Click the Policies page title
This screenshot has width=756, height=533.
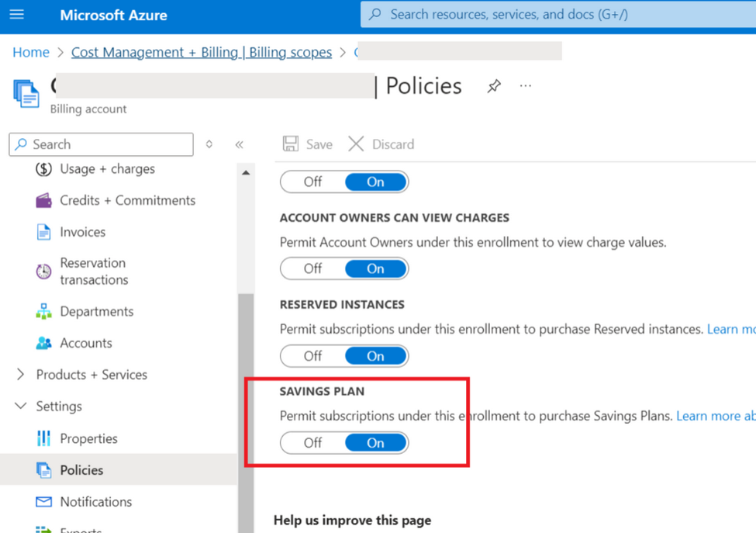pyautogui.click(x=424, y=86)
